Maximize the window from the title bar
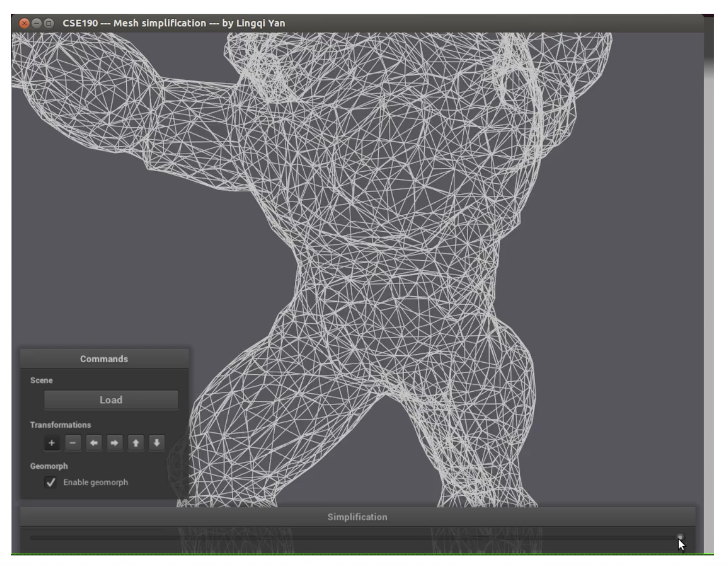Viewport: 728px width, 566px height. coord(49,23)
